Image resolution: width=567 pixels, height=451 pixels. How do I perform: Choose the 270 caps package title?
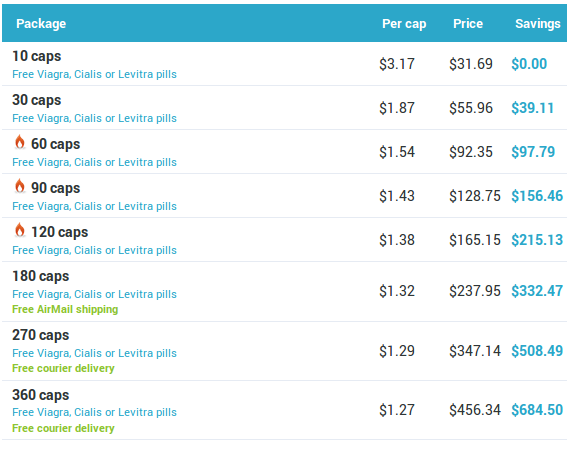pyautogui.click(x=40, y=335)
